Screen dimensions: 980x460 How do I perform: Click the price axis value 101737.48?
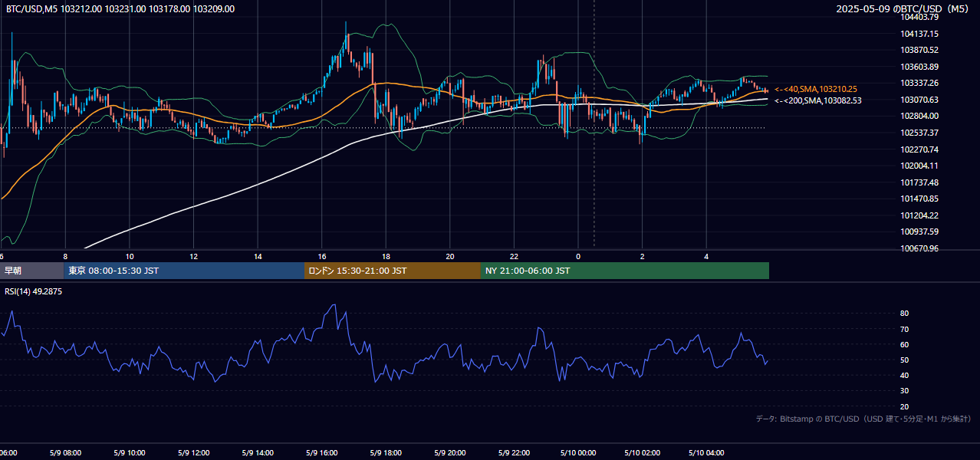(x=921, y=182)
